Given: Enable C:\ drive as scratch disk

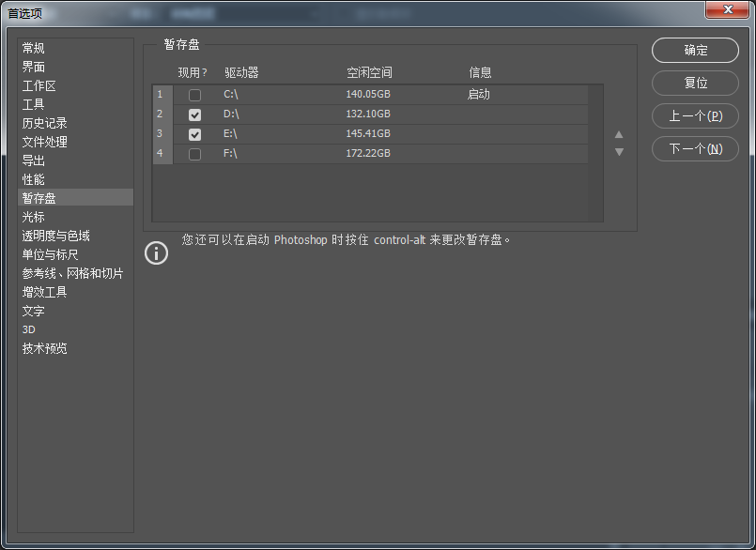Looking at the screenshot, I should pyautogui.click(x=194, y=95).
